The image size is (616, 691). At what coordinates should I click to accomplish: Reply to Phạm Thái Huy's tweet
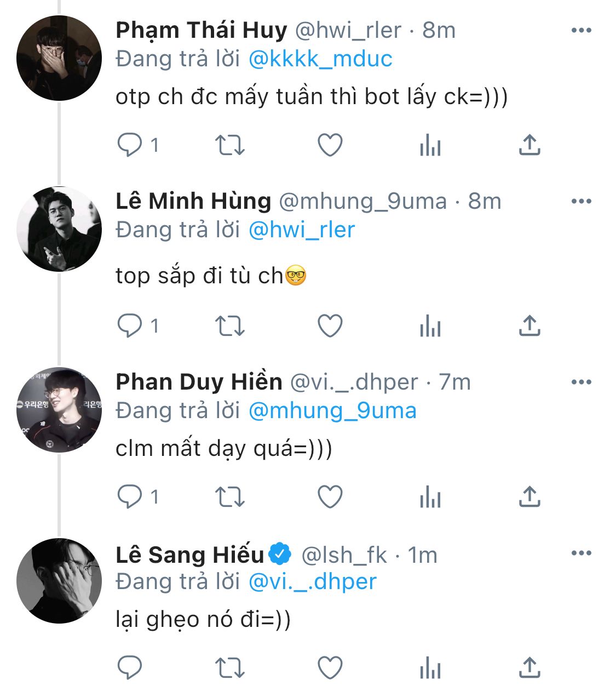(x=130, y=145)
